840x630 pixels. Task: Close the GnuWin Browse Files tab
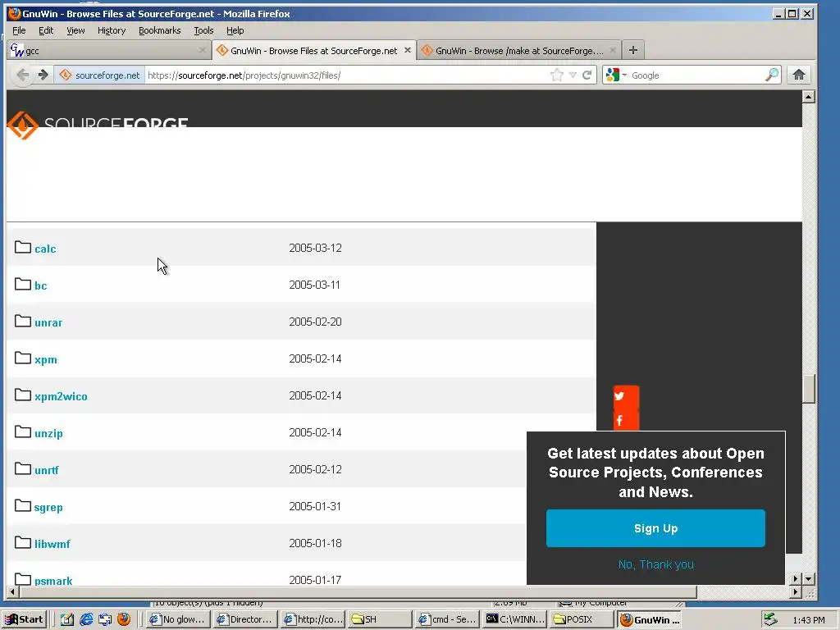[x=407, y=50]
